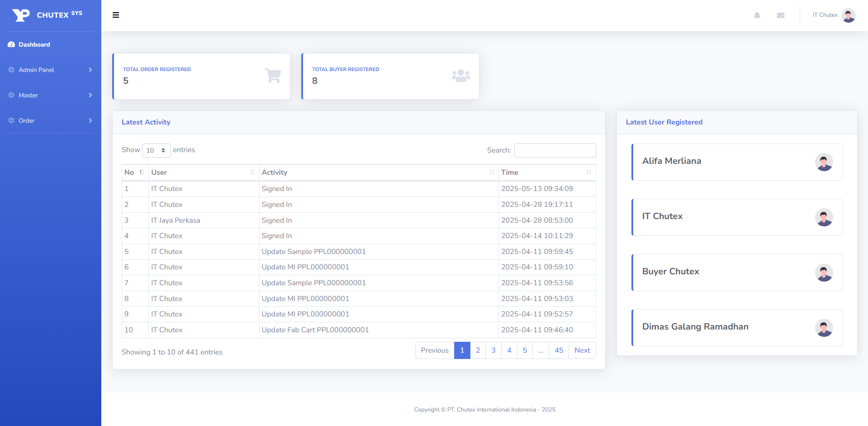868x426 pixels.
Task: Click the IT Chutex profile avatar
Action: (848, 15)
